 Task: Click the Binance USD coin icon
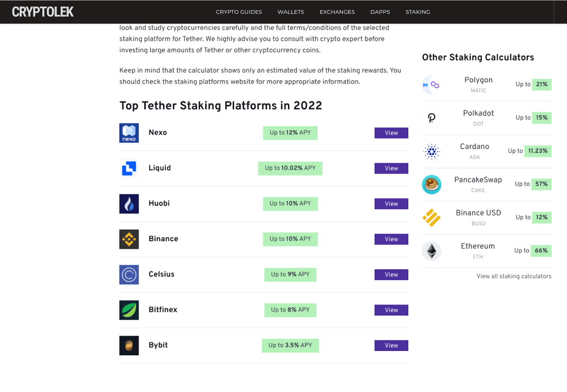click(431, 218)
